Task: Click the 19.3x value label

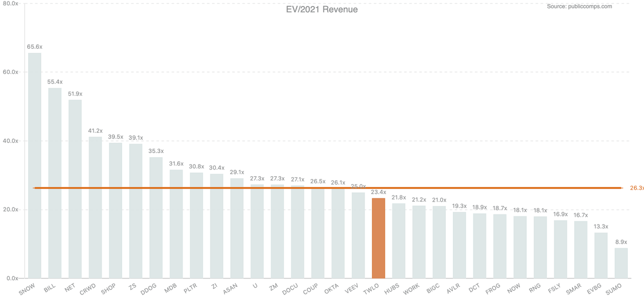Action: click(459, 206)
